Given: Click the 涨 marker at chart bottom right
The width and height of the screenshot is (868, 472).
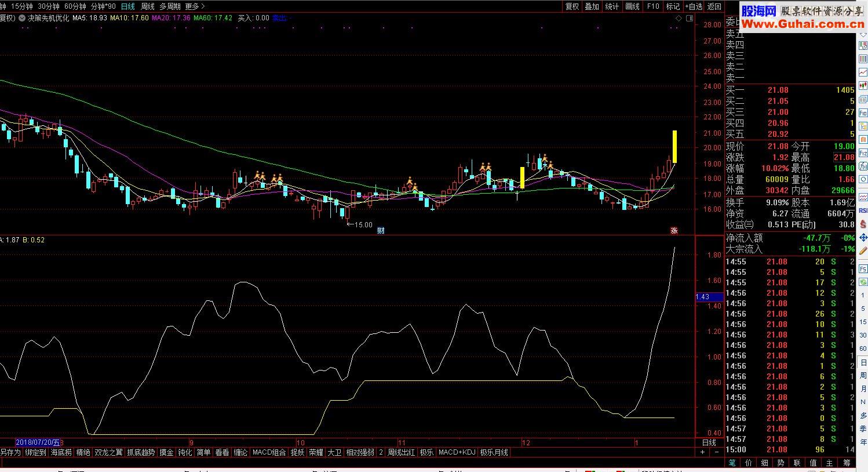Looking at the screenshot, I should click(674, 230).
